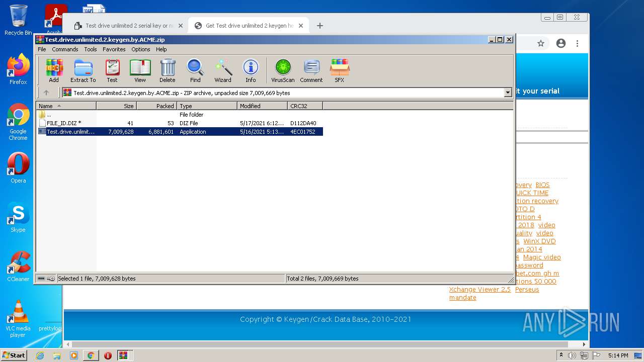Select the parent folder '..' row
644x362 pixels.
click(x=180, y=115)
